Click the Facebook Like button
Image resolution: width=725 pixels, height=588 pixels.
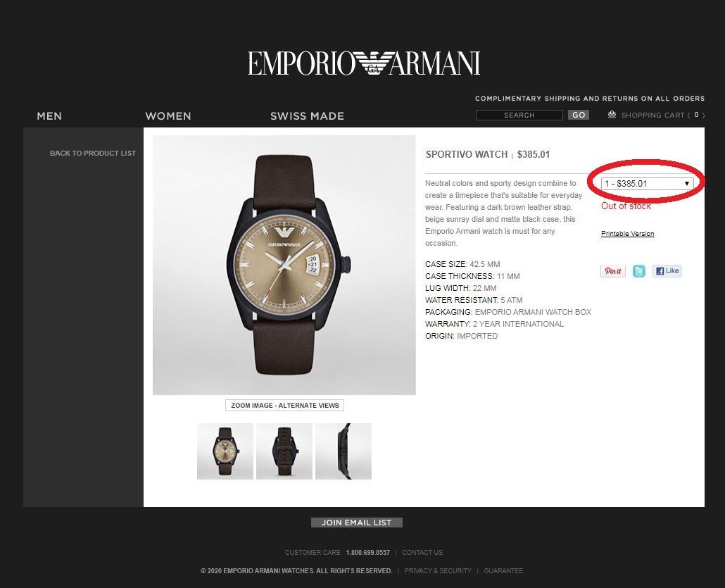pos(667,271)
